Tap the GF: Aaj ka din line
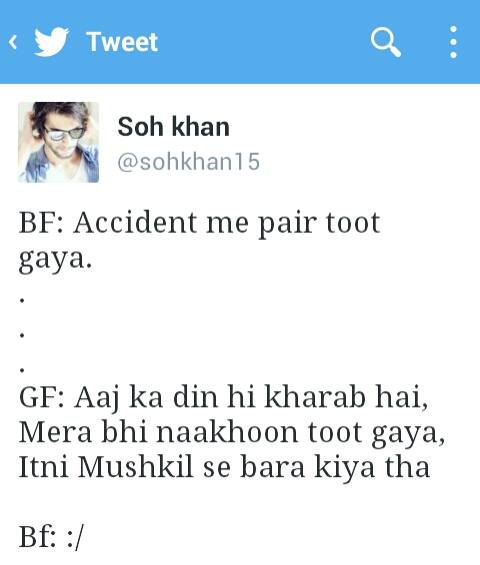This screenshot has height=565, width=480. point(223,398)
